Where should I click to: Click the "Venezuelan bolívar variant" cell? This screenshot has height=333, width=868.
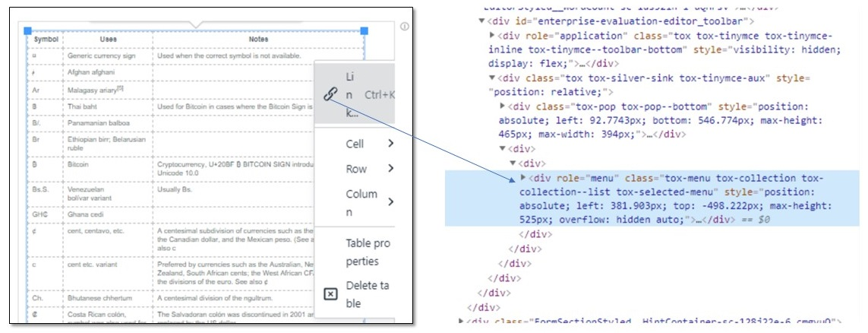pos(108,193)
